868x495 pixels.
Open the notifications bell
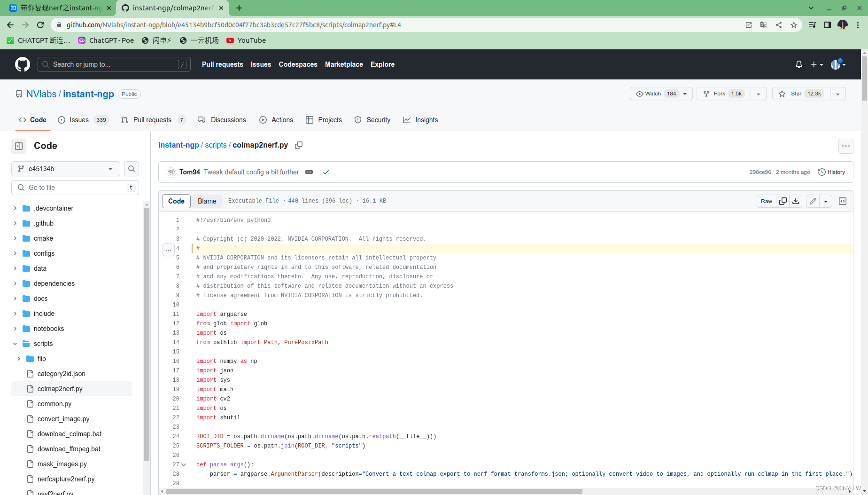[799, 64]
